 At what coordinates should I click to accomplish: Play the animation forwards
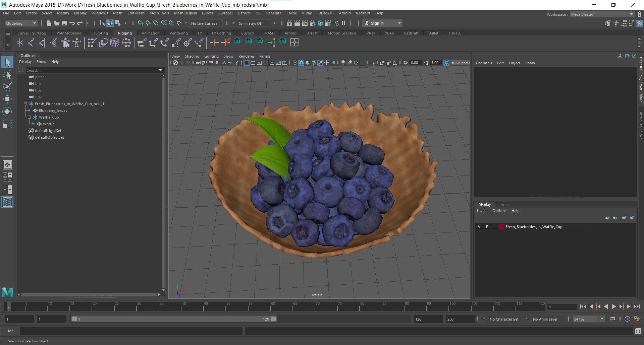pos(613,306)
